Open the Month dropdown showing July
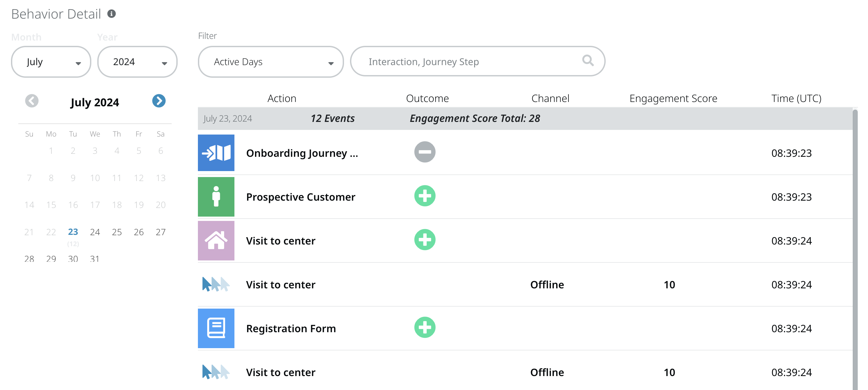Viewport: 868px width, 390px height. coord(51,62)
